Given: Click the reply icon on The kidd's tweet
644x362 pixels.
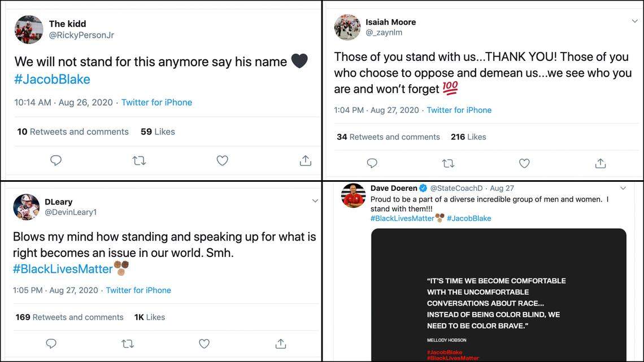Looking at the screenshot, I should click(x=56, y=160).
